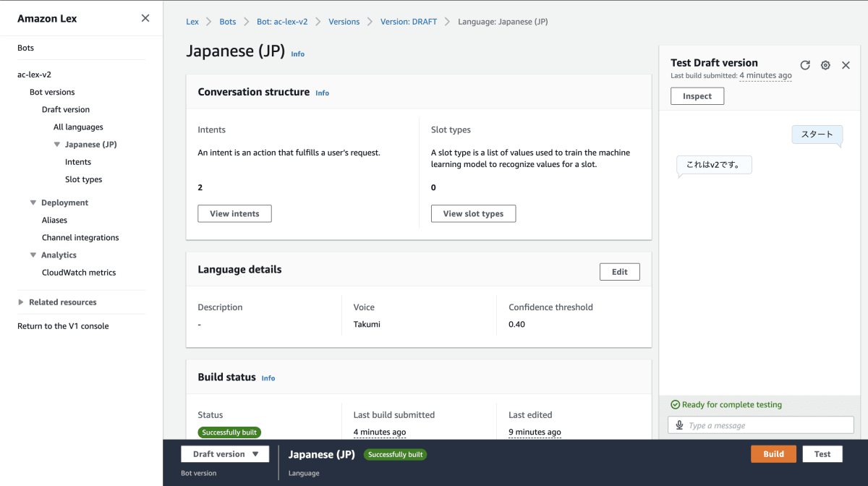Open Info next to Build status
868x486 pixels.
click(x=268, y=378)
